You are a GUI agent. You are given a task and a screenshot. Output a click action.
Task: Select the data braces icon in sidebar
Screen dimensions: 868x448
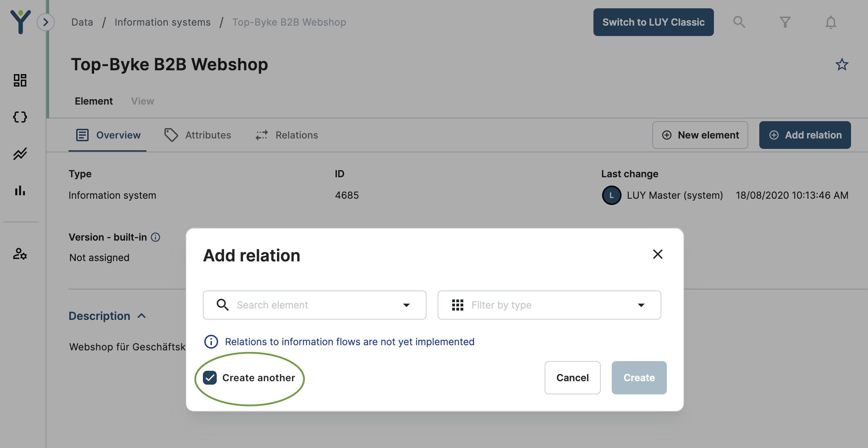tap(20, 117)
